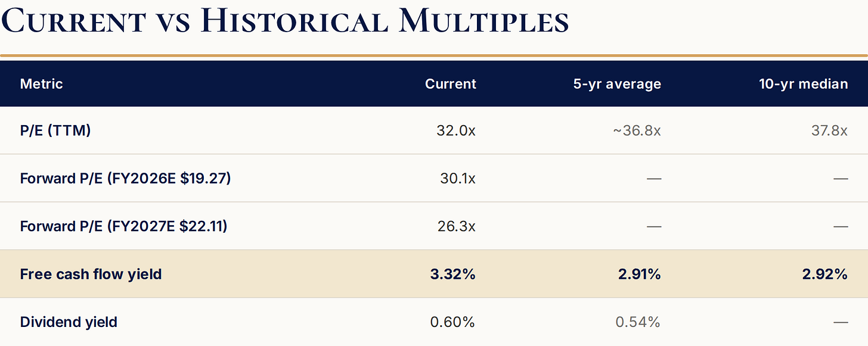This screenshot has height=346, width=868.
Task: Select the 30.1x forward P/E value
Action: coord(457,178)
